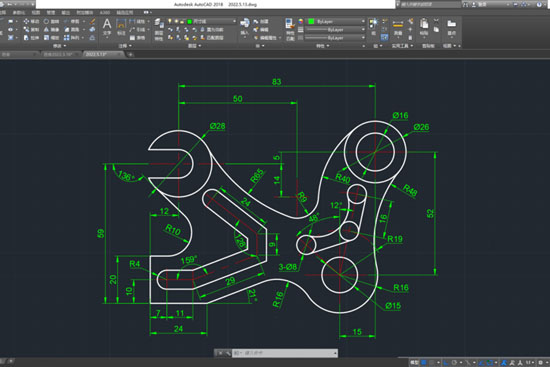Open the ByLayer color dropdown
This screenshot has height=367, width=550.
tap(336, 21)
